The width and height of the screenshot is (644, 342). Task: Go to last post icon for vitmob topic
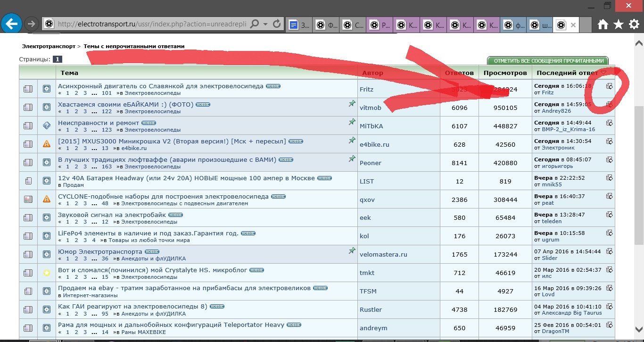(609, 104)
